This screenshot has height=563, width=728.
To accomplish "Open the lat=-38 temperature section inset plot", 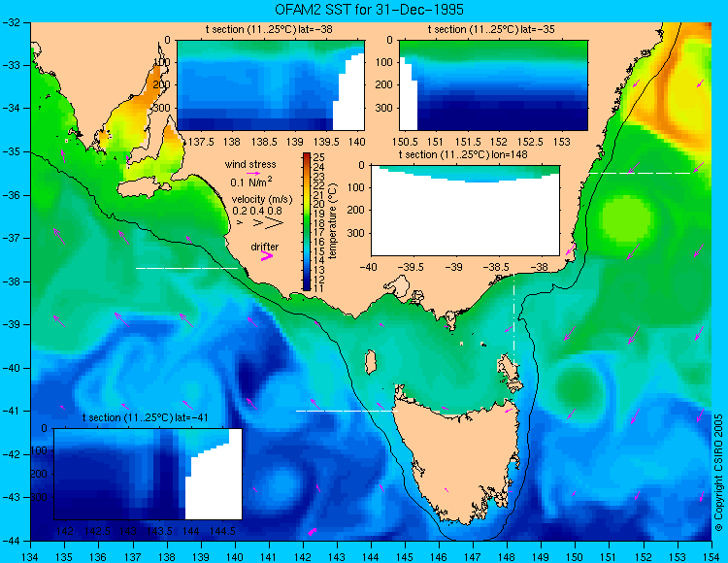I will 271,85.
